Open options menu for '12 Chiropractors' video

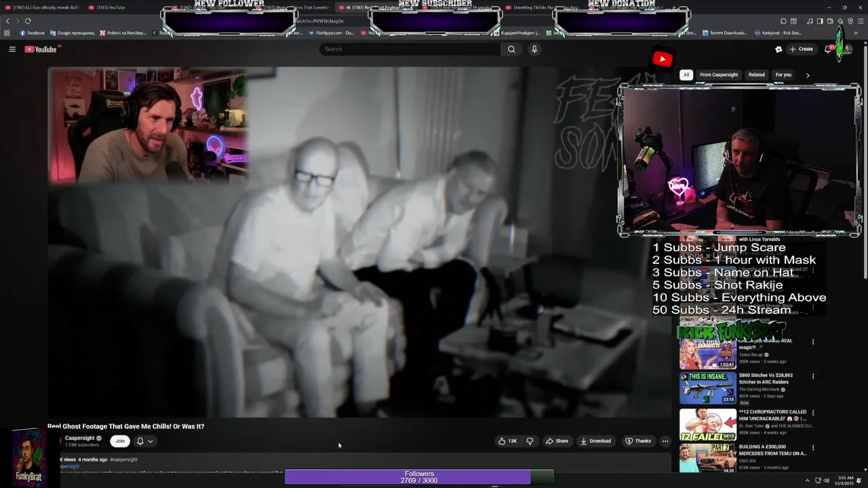click(x=813, y=413)
